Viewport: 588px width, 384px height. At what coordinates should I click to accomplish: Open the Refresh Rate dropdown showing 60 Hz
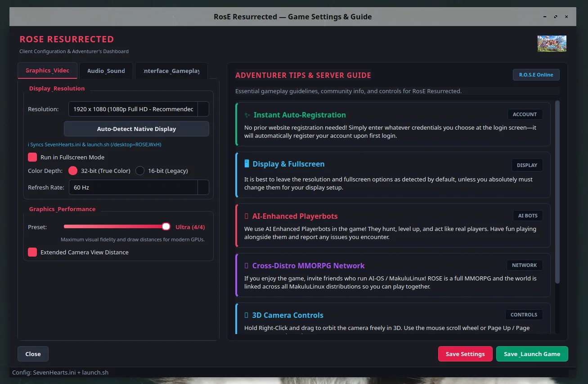coord(139,187)
